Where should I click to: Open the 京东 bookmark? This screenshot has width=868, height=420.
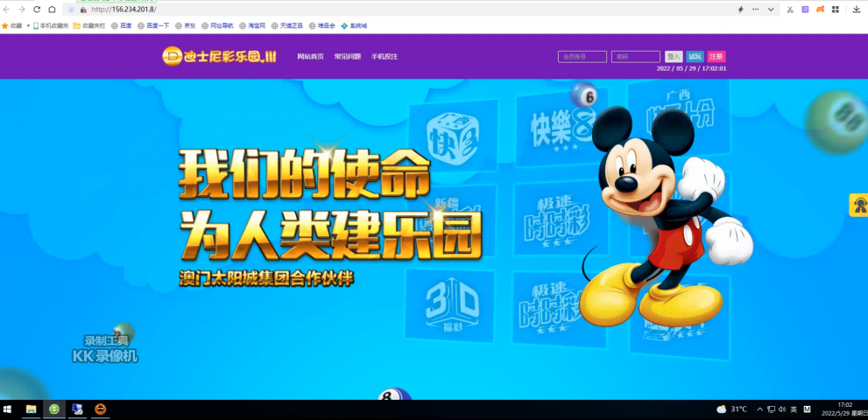pos(186,25)
